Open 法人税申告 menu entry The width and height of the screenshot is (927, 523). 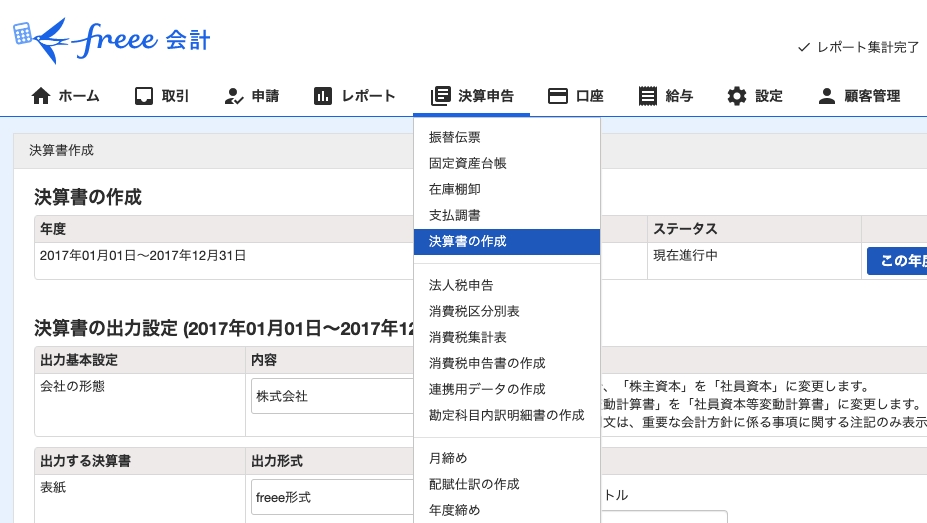pos(507,285)
